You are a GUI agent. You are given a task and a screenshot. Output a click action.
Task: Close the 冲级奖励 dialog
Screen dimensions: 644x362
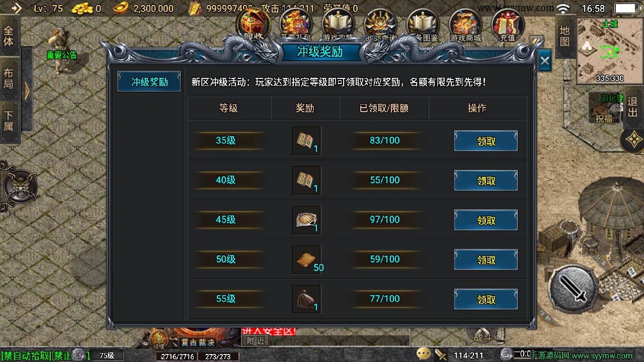(545, 61)
